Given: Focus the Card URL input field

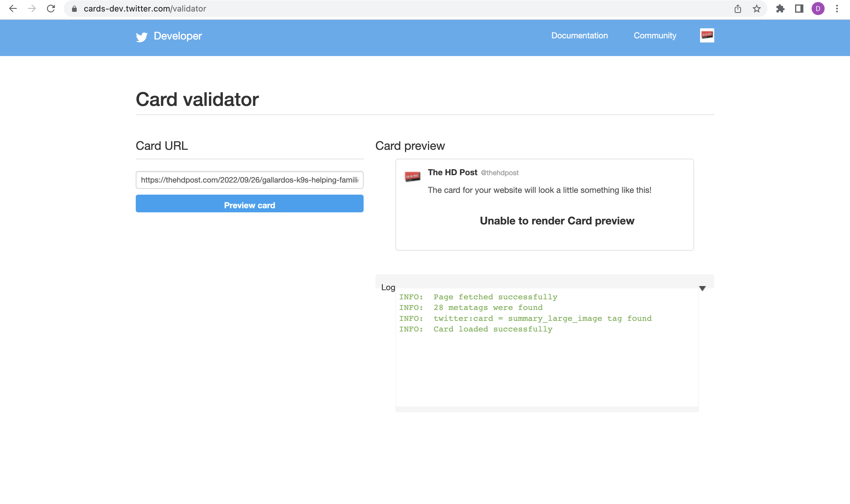Looking at the screenshot, I should [x=249, y=180].
